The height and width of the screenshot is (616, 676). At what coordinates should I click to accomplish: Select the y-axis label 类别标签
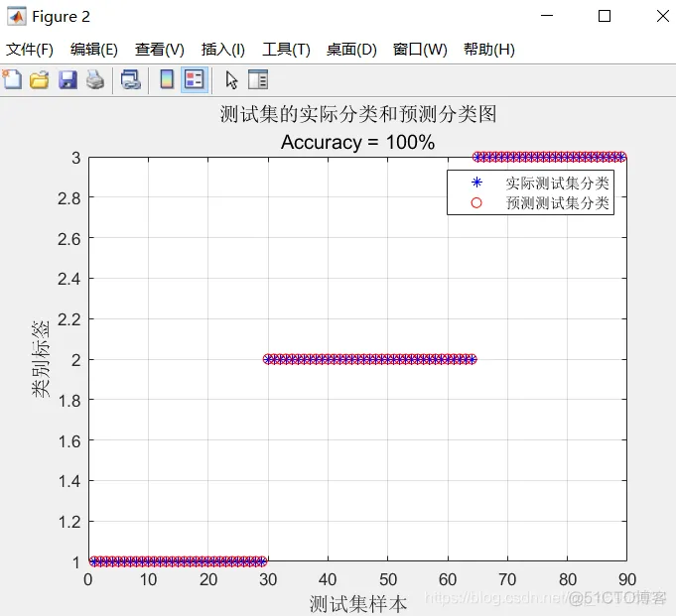(41, 359)
